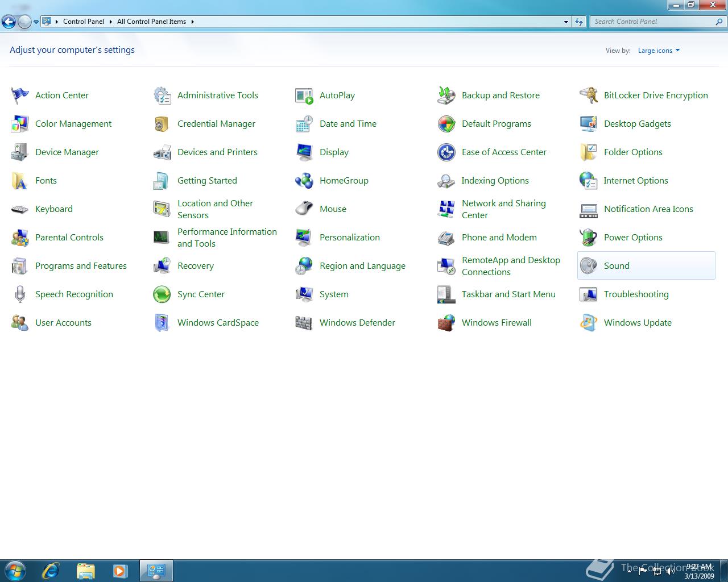Open BitLocker Drive Encryption icon
The width and height of the screenshot is (728, 582).
pyautogui.click(x=589, y=95)
